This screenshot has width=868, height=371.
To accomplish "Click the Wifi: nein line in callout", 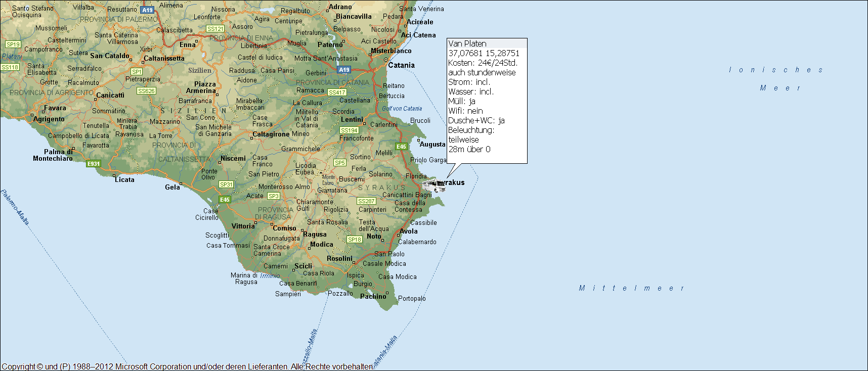I will 465,111.
